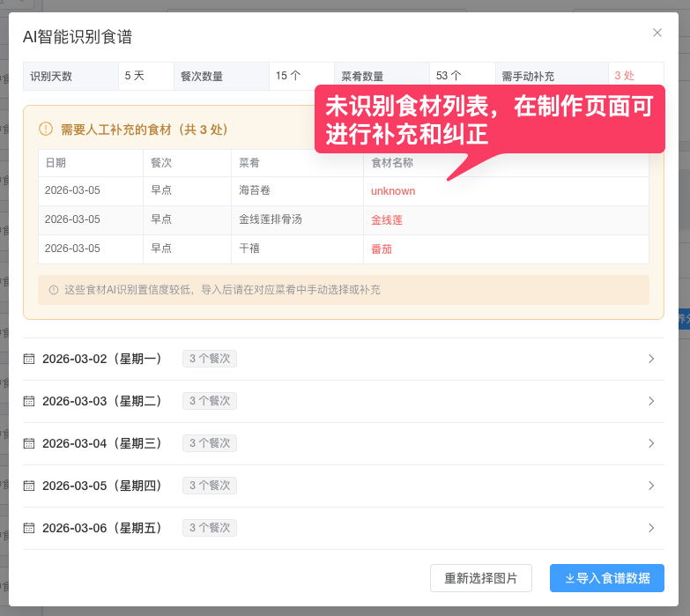The height and width of the screenshot is (616, 690).
Task: Click the download icon in 导入食谱数据
Action: point(569,578)
